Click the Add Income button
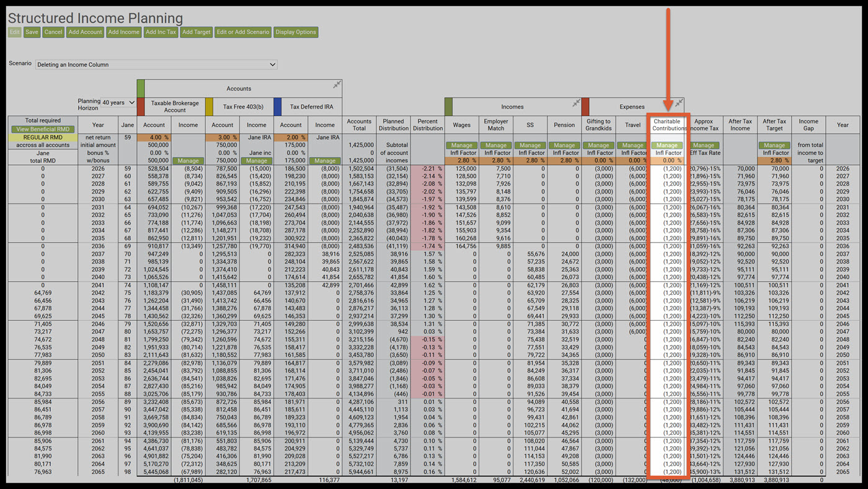868x489 pixels. click(x=123, y=32)
